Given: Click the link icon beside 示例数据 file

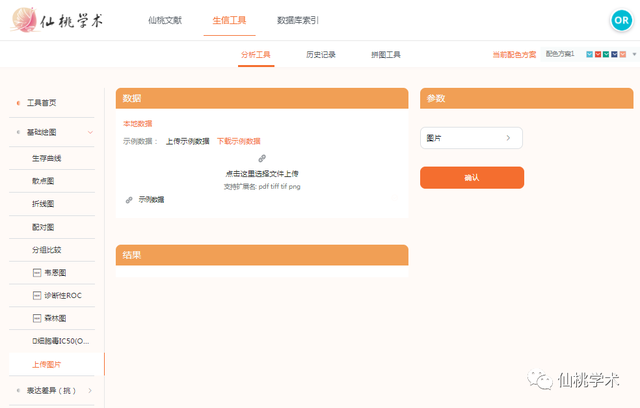Looking at the screenshot, I should (129, 200).
